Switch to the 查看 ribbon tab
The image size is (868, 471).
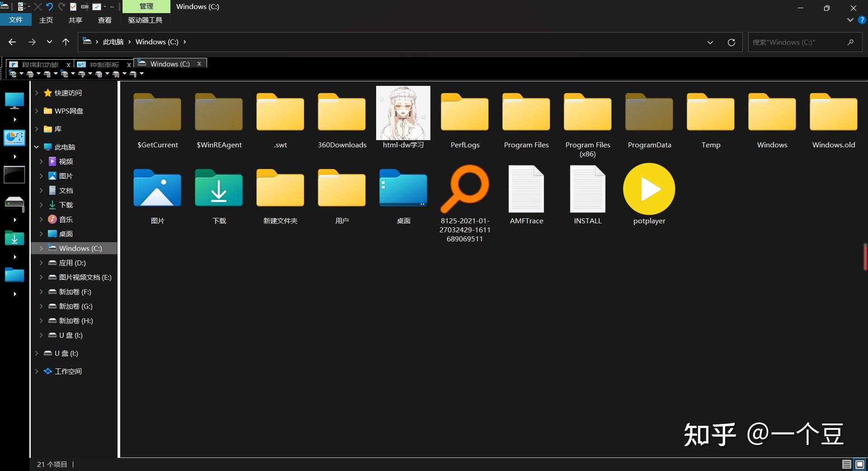point(105,20)
